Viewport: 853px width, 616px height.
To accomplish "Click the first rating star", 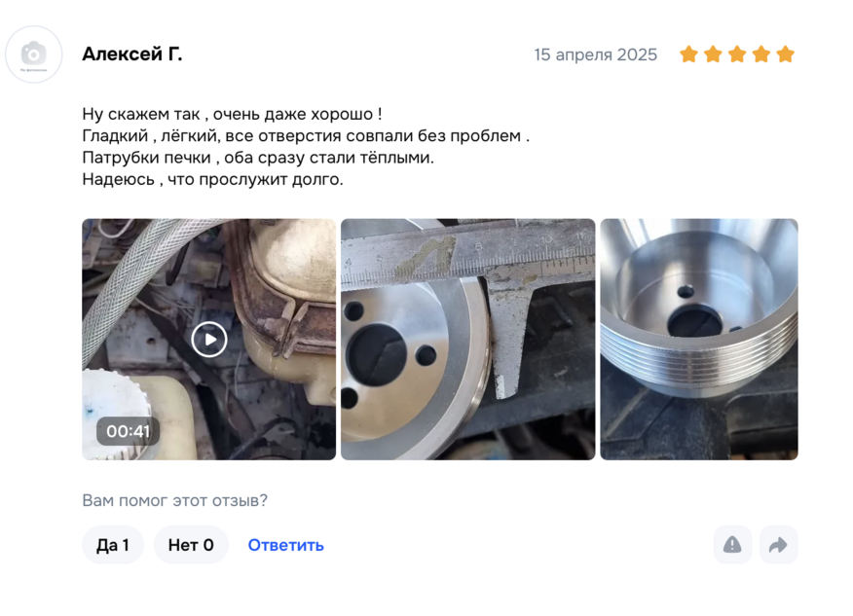I will click(688, 54).
